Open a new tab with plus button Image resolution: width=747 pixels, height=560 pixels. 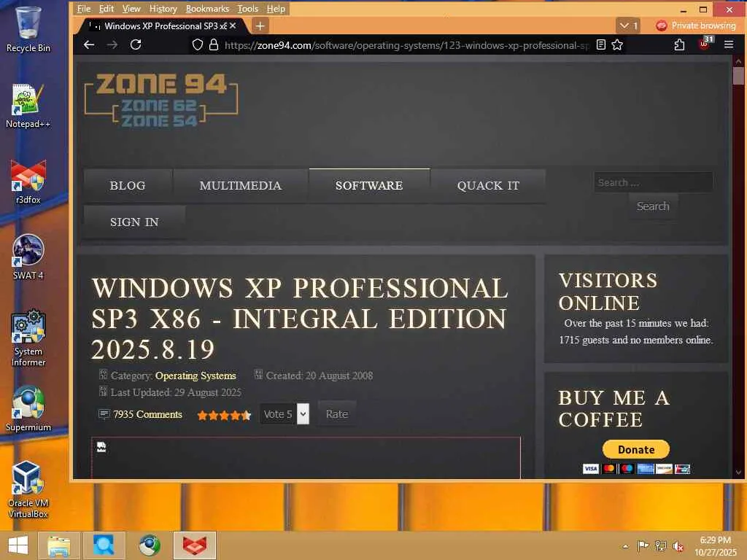pos(260,26)
